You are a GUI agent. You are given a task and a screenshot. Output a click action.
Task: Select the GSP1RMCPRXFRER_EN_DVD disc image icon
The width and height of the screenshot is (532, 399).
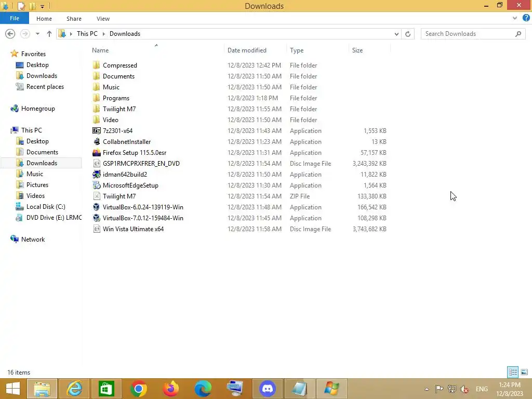pyautogui.click(x=96, y=163)
